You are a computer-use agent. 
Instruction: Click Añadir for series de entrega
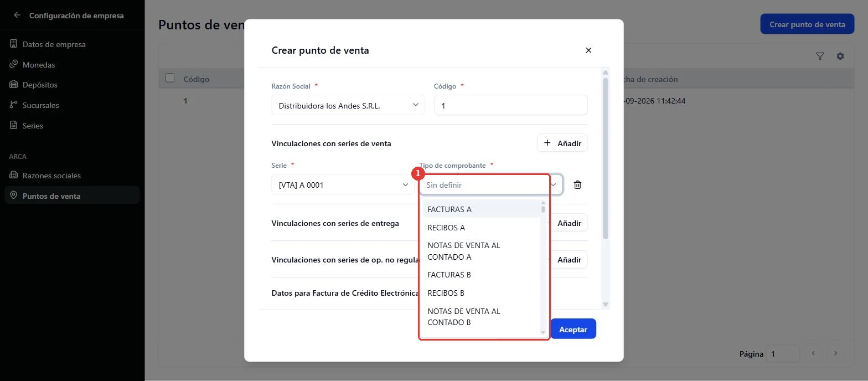(569, 223)
